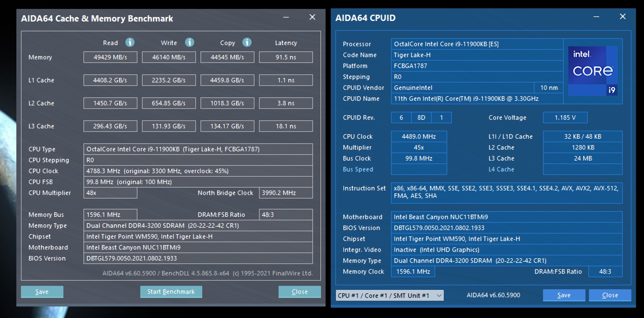Click the Integr. Video Inactive field
Viewport: 644px width, 318px height.
(x=507, y=250)
